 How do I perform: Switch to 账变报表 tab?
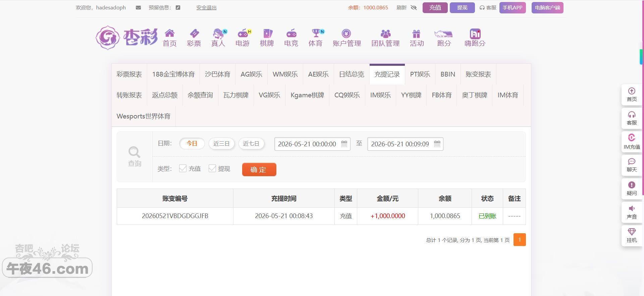coord(478,74)
